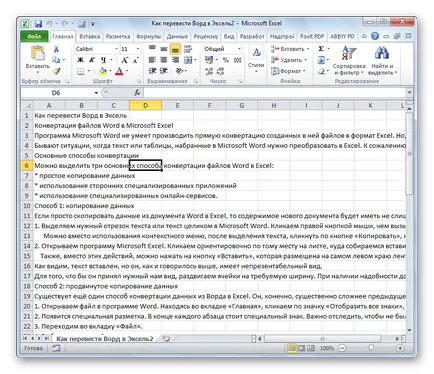Image resolution: width=434 pixels, height=374 pixels.
Task: Cut the selection with the scissors icon
Action: [56, 49]
